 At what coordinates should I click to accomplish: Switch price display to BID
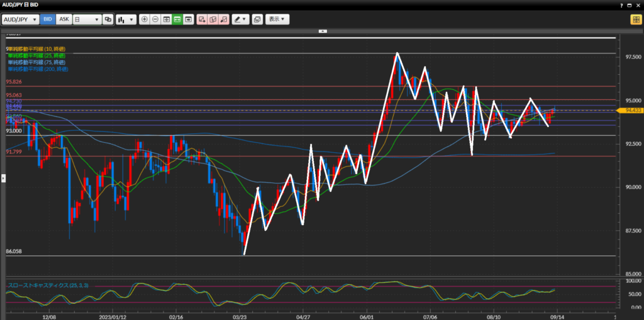48,19
